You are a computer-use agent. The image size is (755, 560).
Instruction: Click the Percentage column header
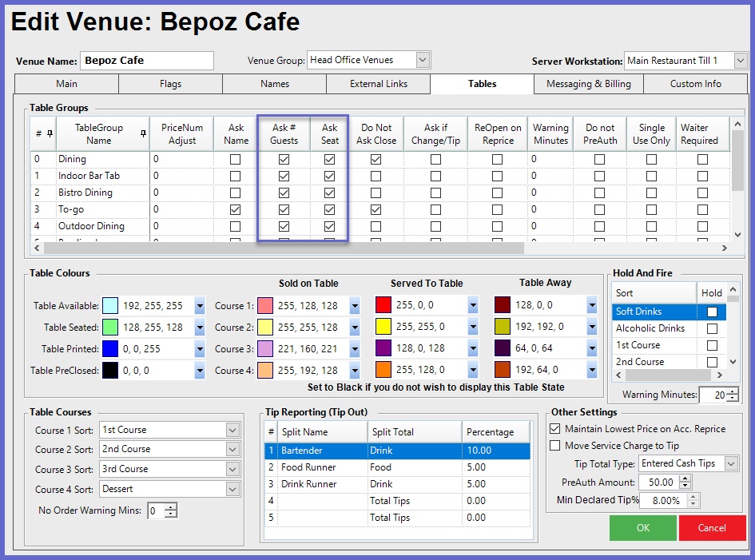[x=496, y=432]
